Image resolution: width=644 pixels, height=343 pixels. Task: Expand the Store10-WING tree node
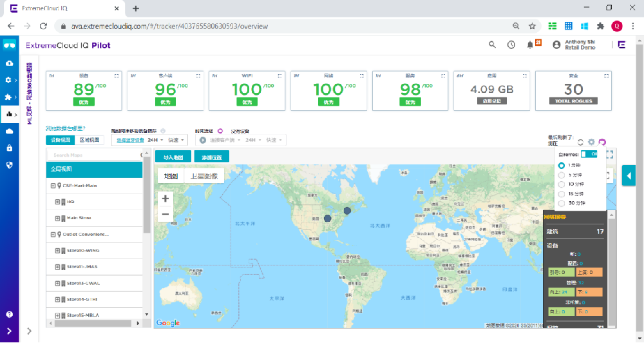pyautogui.click(x=57, y=250)
